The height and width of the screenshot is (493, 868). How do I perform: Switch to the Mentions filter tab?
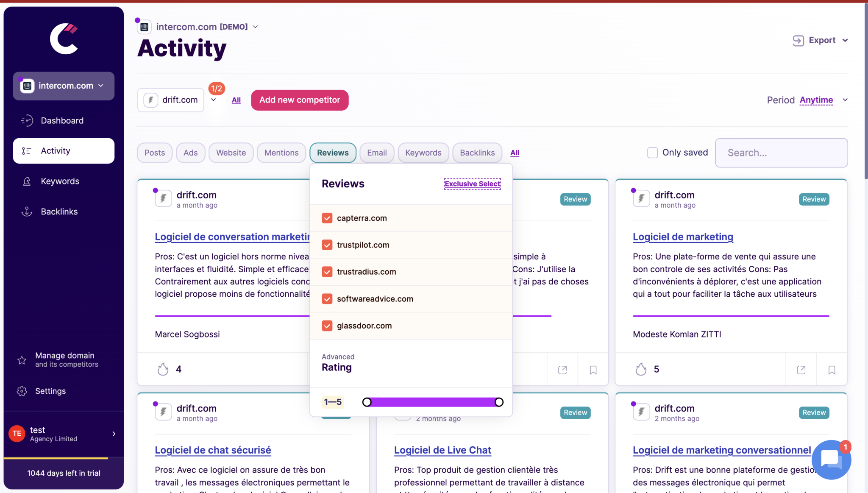[x=281, y=153]
